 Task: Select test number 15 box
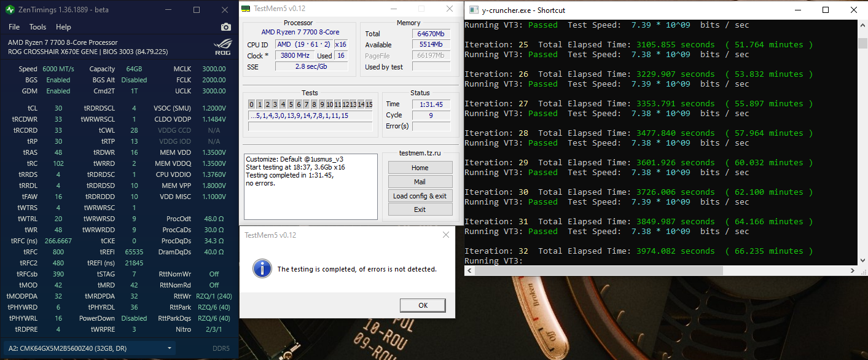[x=369, y=104]
